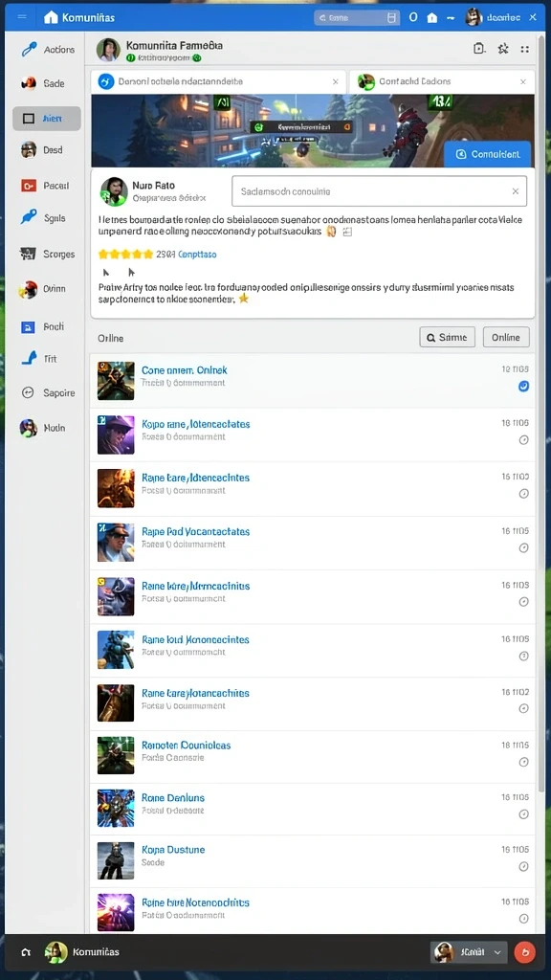
Task: Switch to the Danoni ochiela tab
Action: pos(218,81)
